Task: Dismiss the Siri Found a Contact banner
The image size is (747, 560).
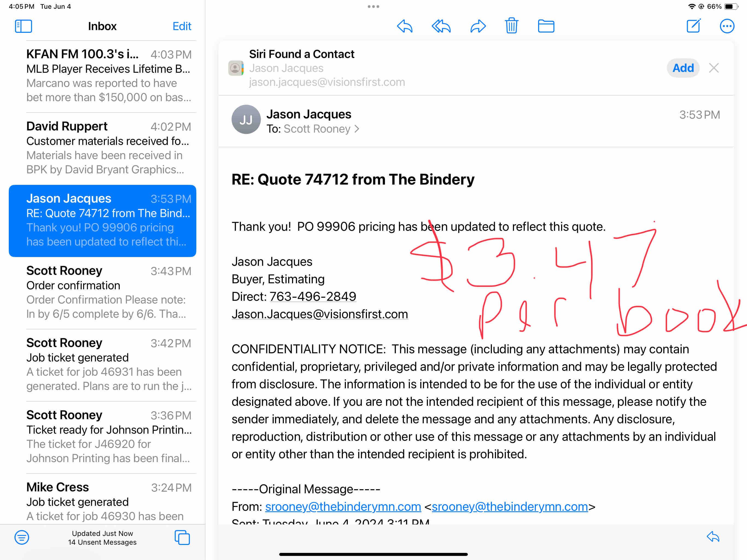Action: 714,68
